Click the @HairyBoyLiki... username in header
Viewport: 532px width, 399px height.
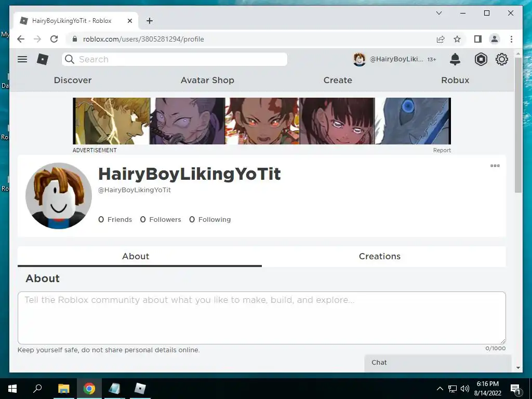pos(396,59)
